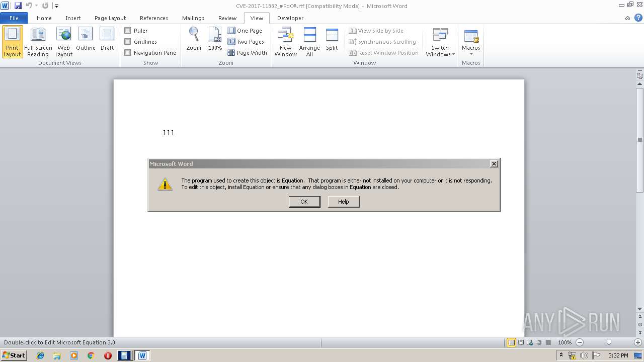Click Full Screen Reading icon in status bar
Screen dimensions: 644x362
(x=521, y=342)
